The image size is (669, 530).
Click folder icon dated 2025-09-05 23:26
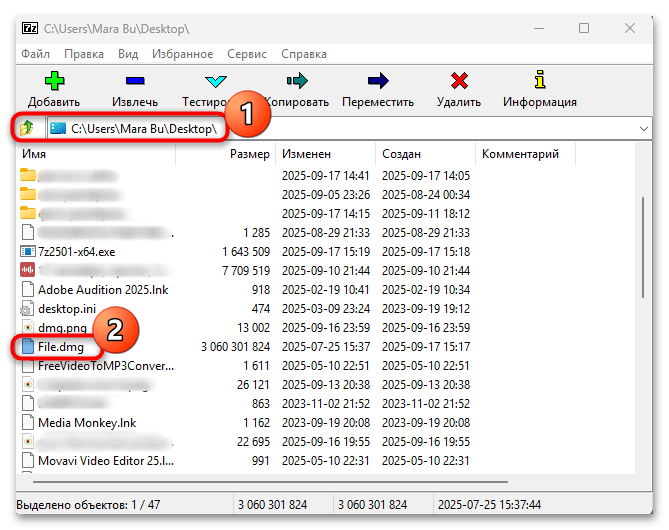point(28,194)
